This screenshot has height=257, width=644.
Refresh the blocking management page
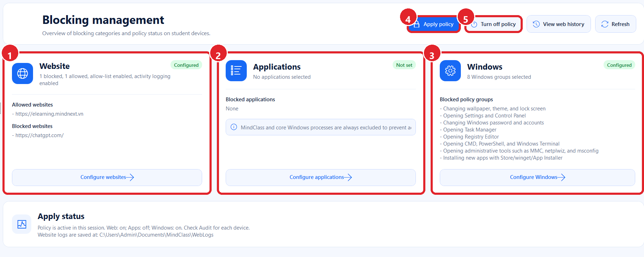tap(616, 24)
